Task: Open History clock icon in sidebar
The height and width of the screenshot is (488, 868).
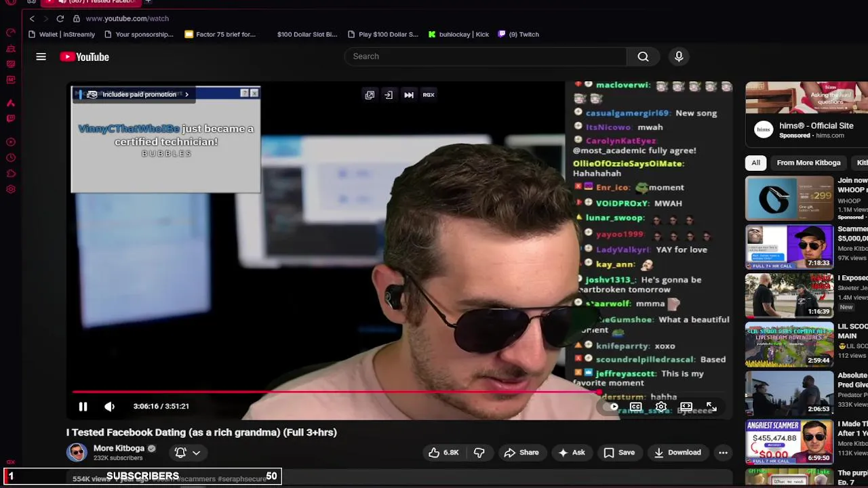Action: (x=11, y=158)
